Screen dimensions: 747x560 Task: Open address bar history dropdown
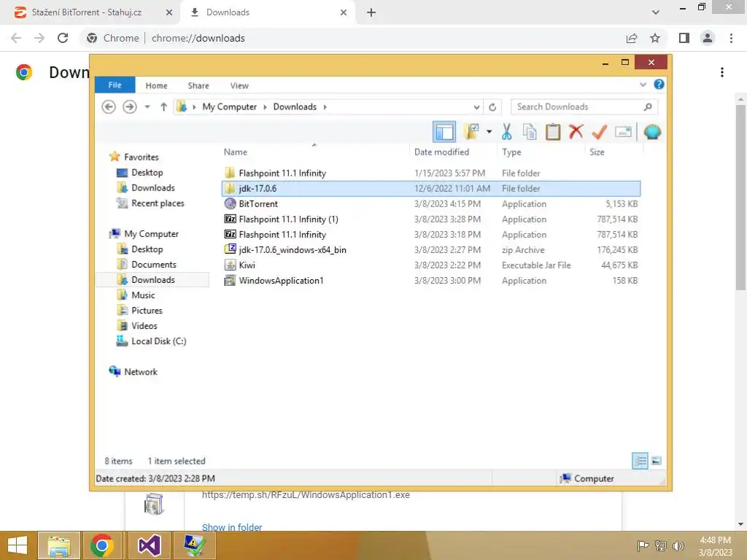coord(476,107)
